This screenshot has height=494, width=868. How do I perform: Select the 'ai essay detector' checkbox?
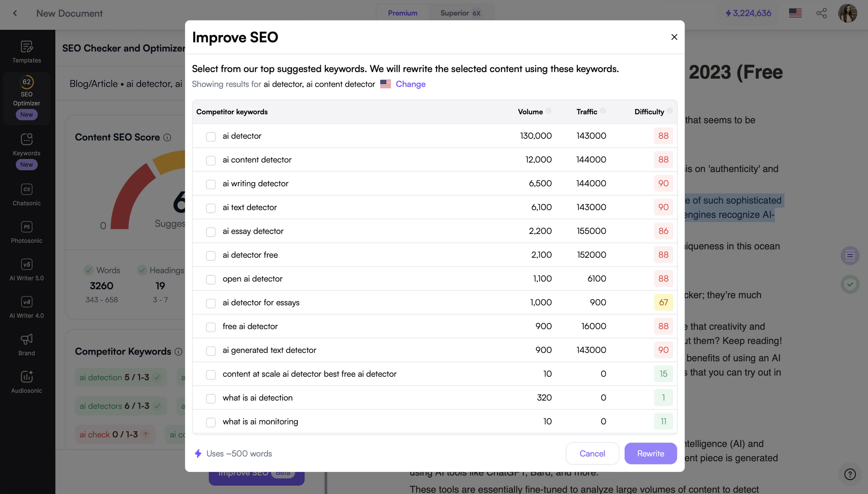pyautogui.click(x=211, y=232)
